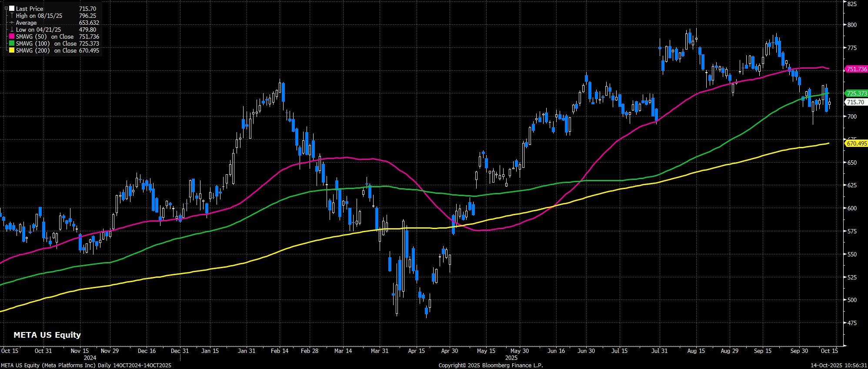The height and width of the screenshot is (369, 868).
Task: Click the yellow SMAVG (200) swatch
Action: [x=12, y=51]
